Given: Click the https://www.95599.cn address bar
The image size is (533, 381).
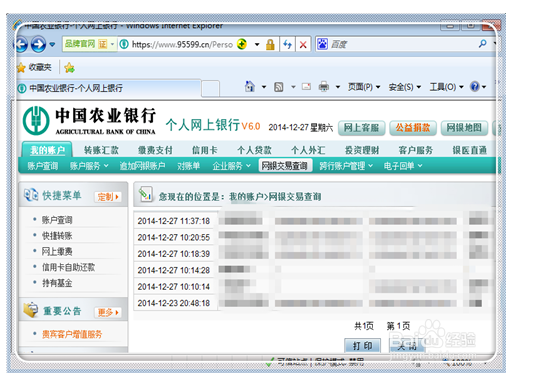Looking at the screenshot, I should 182,44.
